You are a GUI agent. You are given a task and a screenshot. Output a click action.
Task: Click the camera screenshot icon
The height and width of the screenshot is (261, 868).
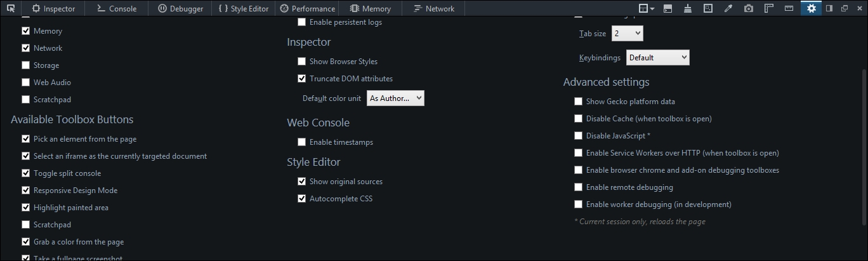pyautogui.click(x=749, y=8)
